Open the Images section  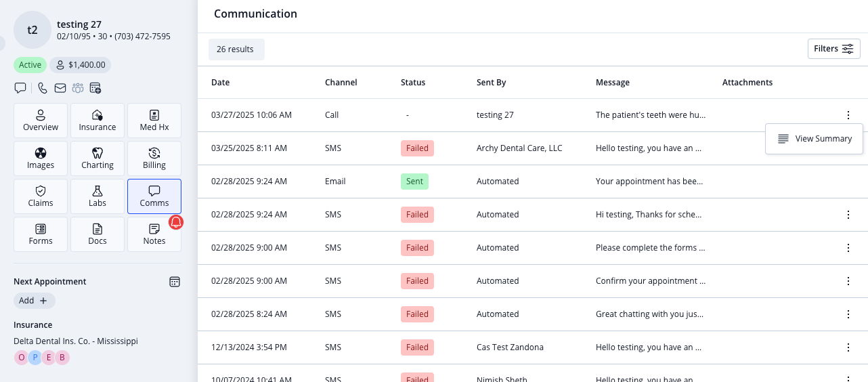[41, 158]
